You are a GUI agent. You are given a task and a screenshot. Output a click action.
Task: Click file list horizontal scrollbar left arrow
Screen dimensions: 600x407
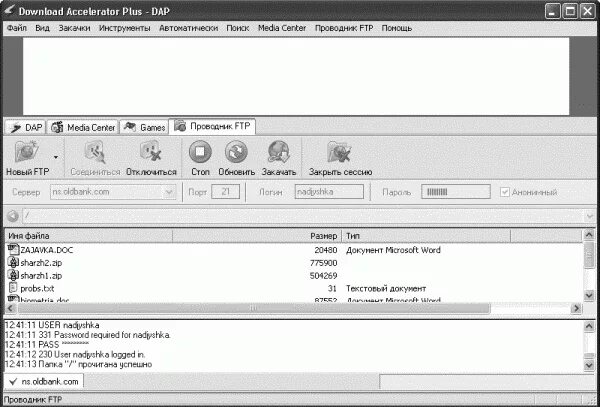point(11,308)
